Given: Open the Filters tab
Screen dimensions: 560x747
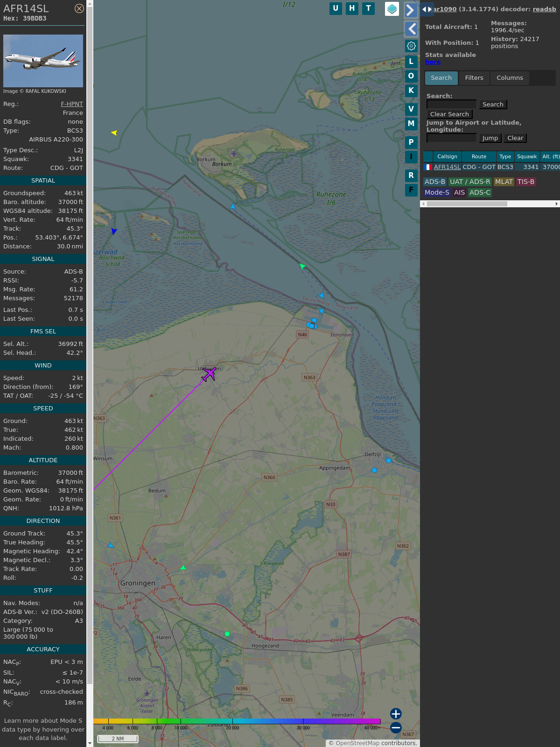Looking at the screenshot, I should point(474,78).
